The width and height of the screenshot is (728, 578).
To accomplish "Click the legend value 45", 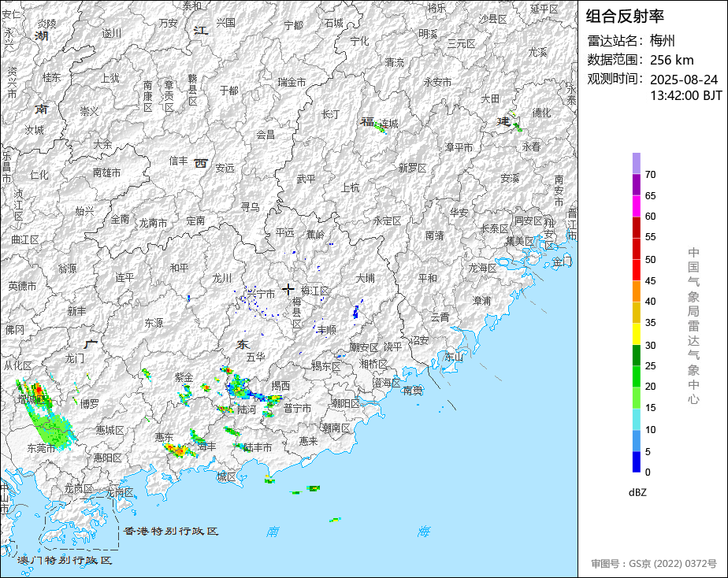I will pyautogui.click(x=651, y=280).
